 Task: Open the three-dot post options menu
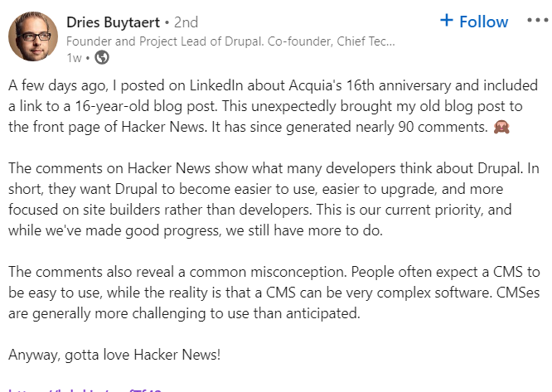click(538, 21)
